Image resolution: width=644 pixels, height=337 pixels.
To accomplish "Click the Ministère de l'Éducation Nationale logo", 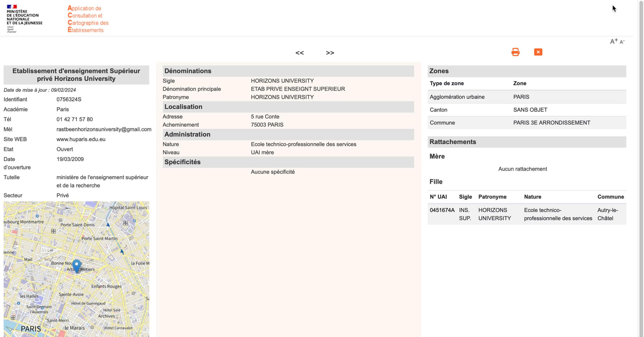I will coord(24,18).
